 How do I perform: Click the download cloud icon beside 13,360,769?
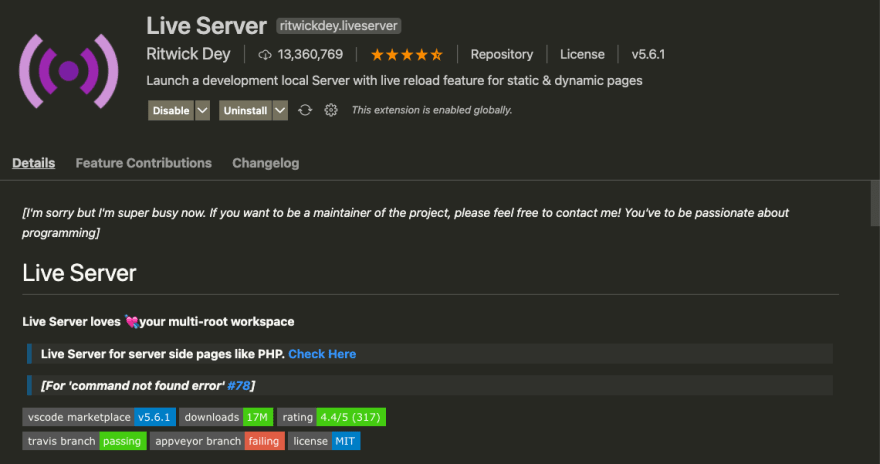point(264,54)
